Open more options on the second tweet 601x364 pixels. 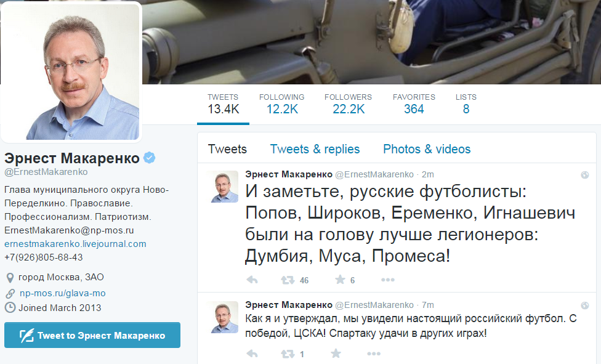point(374,354)
